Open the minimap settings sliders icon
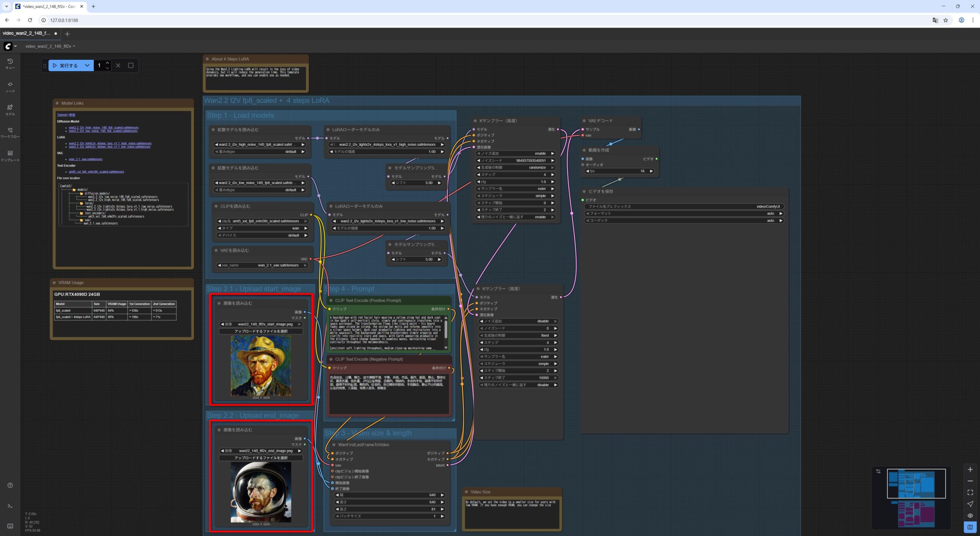This screenshot has width=980, height=536. coord(878,471)
